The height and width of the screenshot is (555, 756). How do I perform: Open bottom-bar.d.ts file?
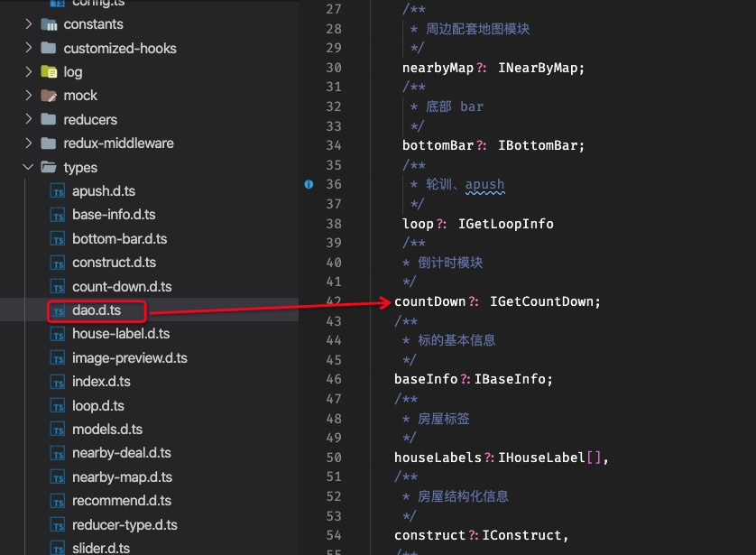coord(120,238)
